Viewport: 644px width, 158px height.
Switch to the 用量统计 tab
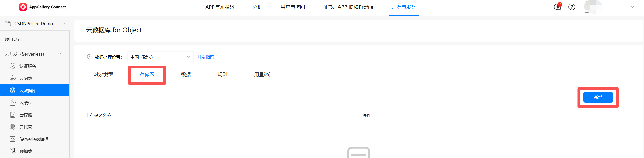[x=264, y=74]
